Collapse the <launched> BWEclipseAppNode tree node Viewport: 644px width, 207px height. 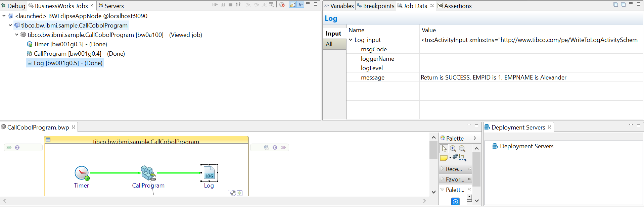point(4,16)
